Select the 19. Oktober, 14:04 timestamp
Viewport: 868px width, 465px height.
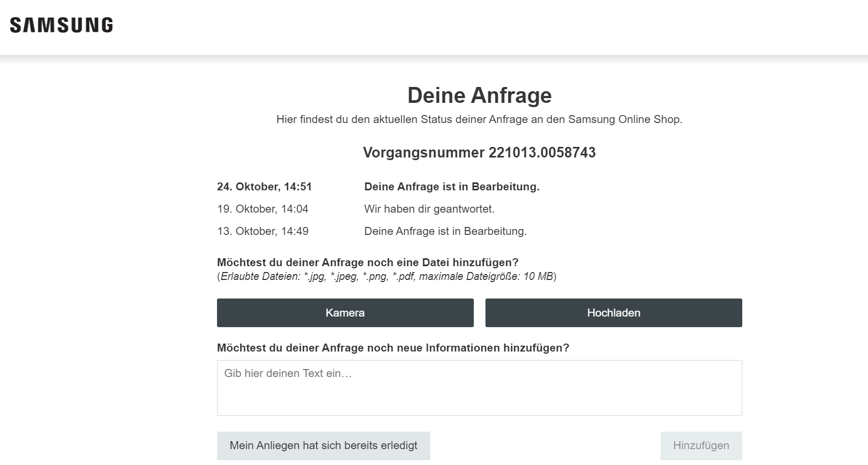coord(263,209)
